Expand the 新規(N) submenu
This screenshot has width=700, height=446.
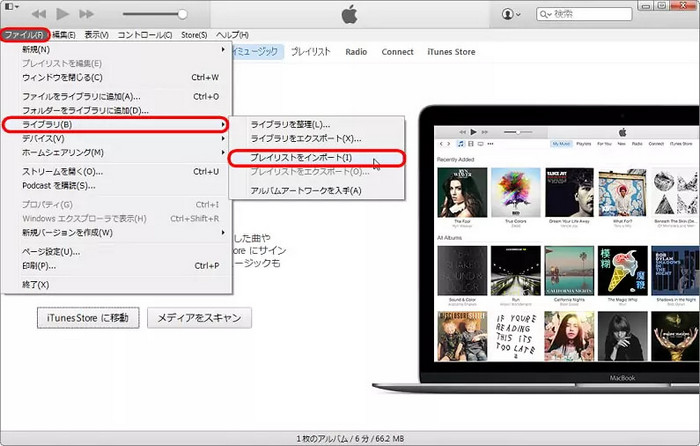[x=117, y=49]
